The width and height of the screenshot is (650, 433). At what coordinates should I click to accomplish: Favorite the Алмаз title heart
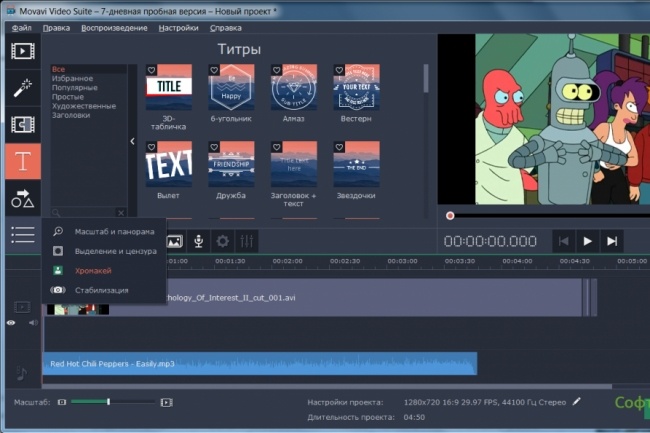point(276,70)
